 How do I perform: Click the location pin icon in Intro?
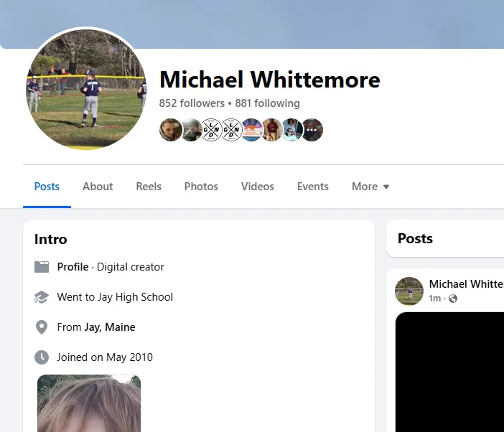point(42,327)
